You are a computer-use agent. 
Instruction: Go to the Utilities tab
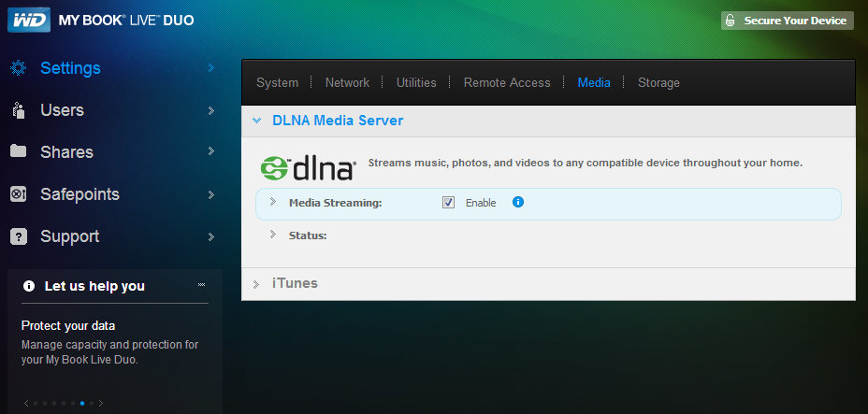(x=416, y=83)
